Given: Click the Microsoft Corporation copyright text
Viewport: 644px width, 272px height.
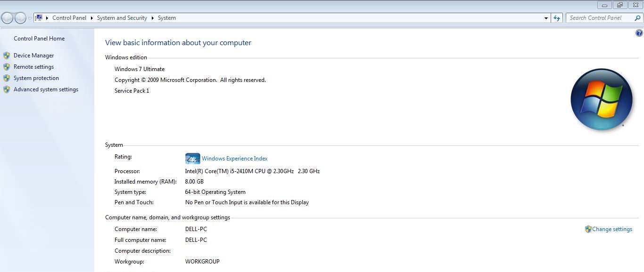Looking at the screenshot, I should 190,80.
